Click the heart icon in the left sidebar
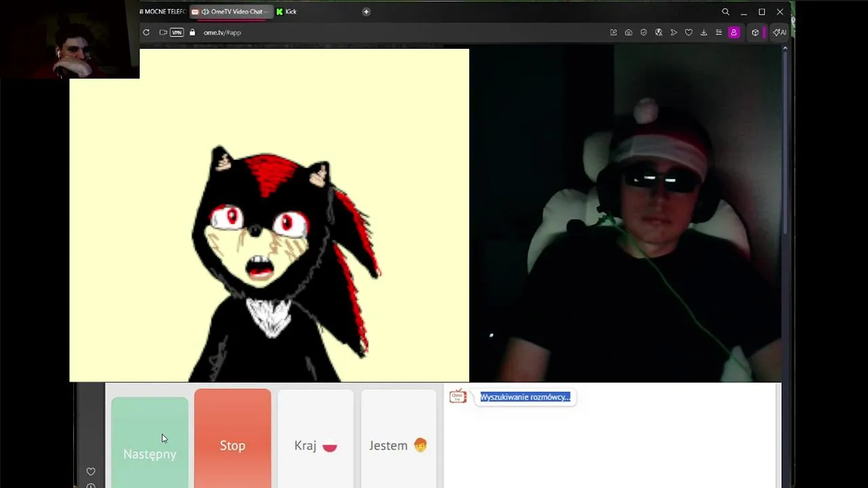The height and width of the screenshot is (488, 868). point(91,472)
